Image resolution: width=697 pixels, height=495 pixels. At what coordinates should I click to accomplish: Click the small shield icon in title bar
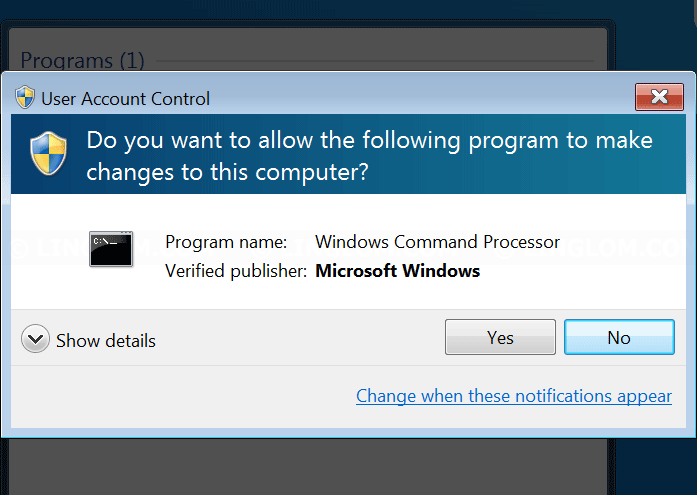(25, 98)
